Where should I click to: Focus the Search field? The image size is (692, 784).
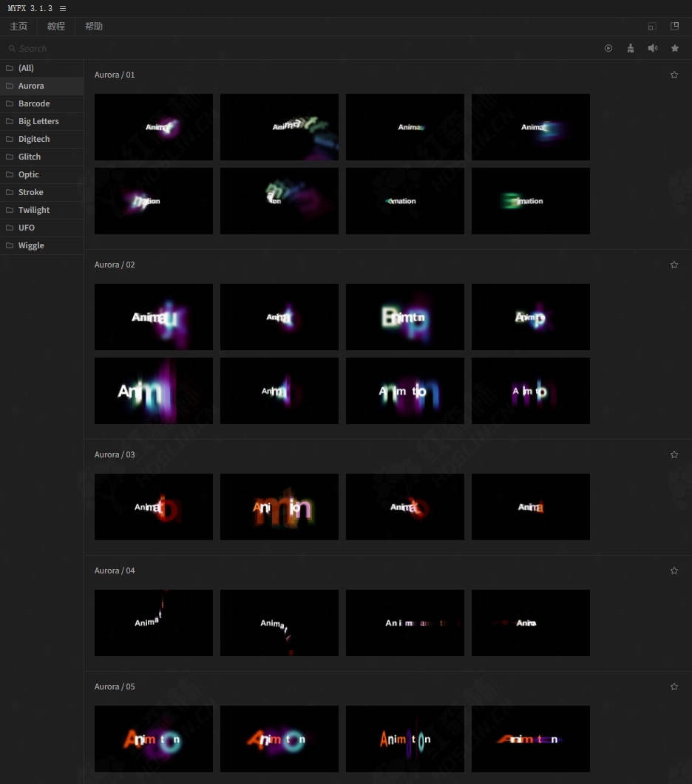(300, 49)
